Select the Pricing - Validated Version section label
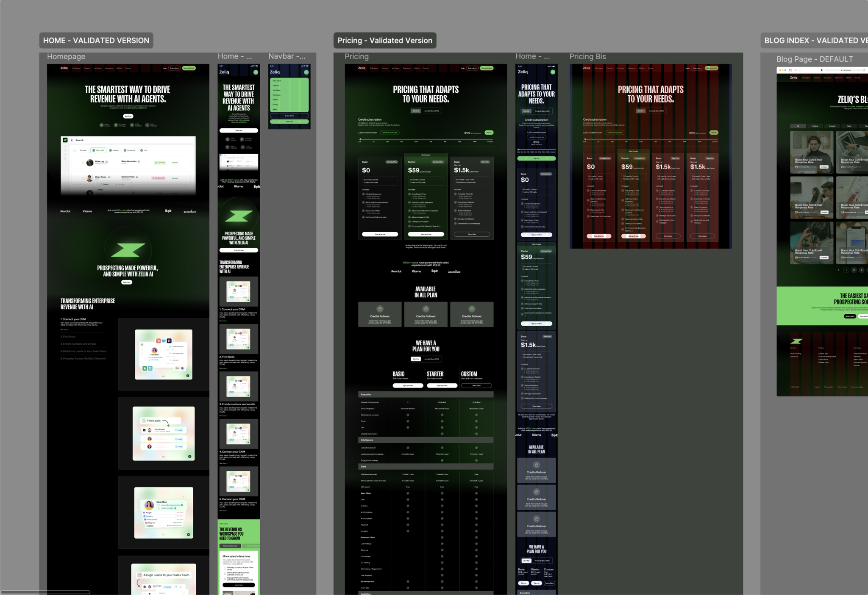 (x=385, y=40)
